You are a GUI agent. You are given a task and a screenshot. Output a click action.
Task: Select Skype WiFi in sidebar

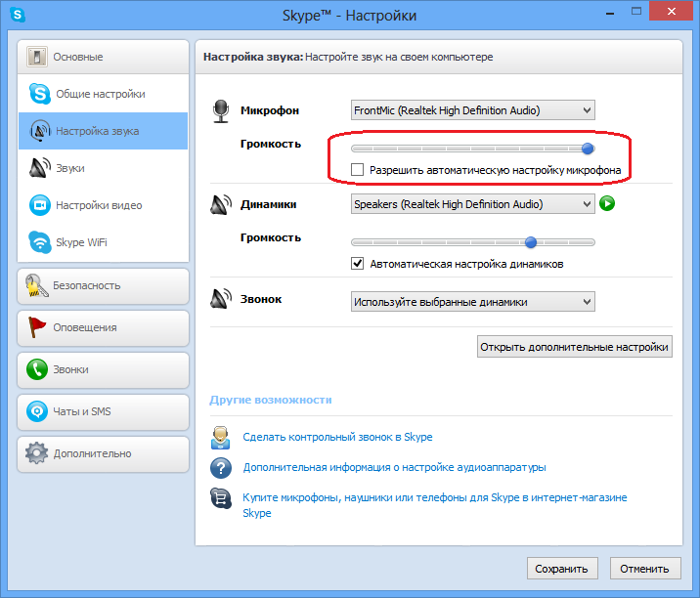pyautogui.click(x=103, y=242)
